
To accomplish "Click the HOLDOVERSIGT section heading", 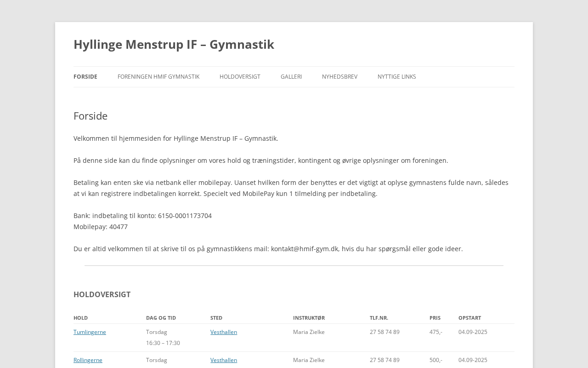I will click(x=102, y=294).
